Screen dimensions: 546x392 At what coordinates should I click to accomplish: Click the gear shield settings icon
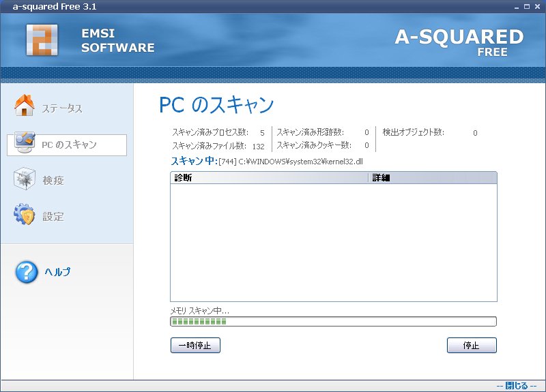point(25,214)
